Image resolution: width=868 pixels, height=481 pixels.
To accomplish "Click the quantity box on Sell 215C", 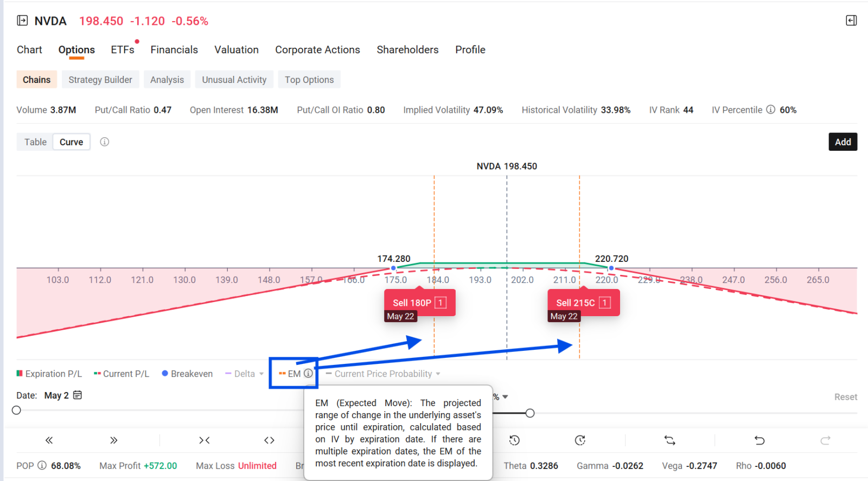I will 604,303.
